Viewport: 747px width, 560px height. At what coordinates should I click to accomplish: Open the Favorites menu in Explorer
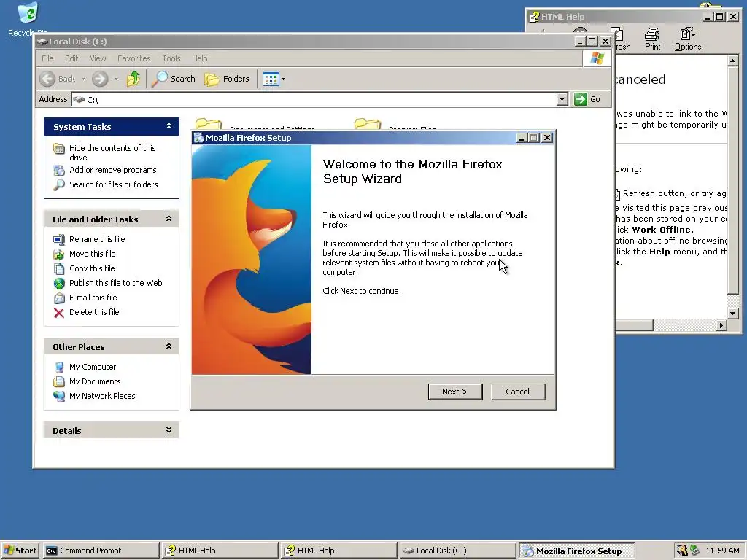coord(134,58)
